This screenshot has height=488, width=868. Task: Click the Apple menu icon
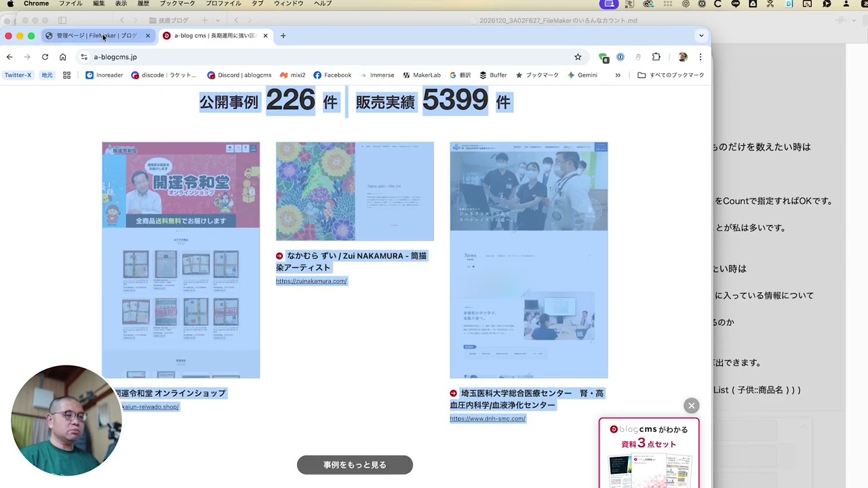(x=10, y=4)
